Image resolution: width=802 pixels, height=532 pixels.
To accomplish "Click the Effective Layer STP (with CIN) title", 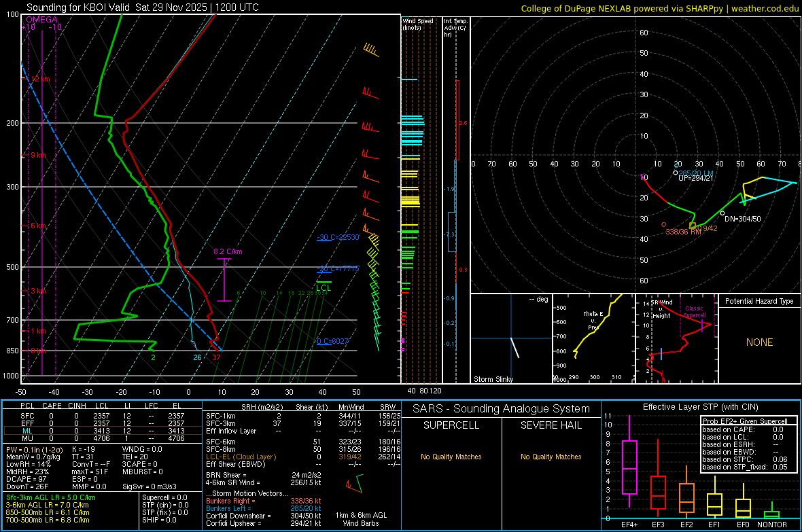I will coord(700,407).
